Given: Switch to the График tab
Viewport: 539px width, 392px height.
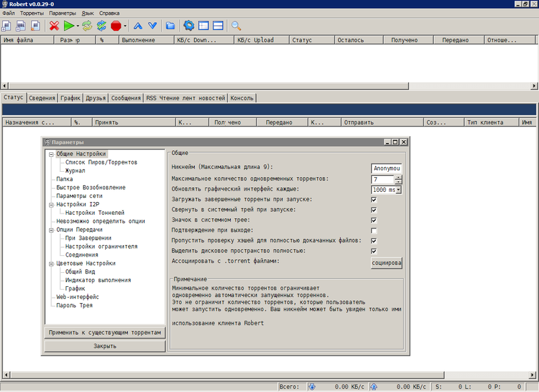Looking at the screenshot, I should (71, 98).
